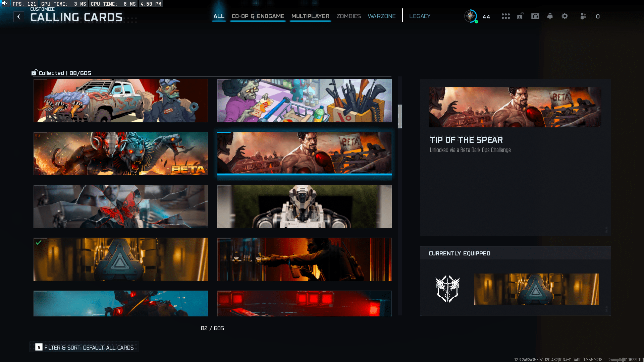Click the unlock padlock icon in header
The height and width of the screenshot is (362, 644).
[520, 16]
